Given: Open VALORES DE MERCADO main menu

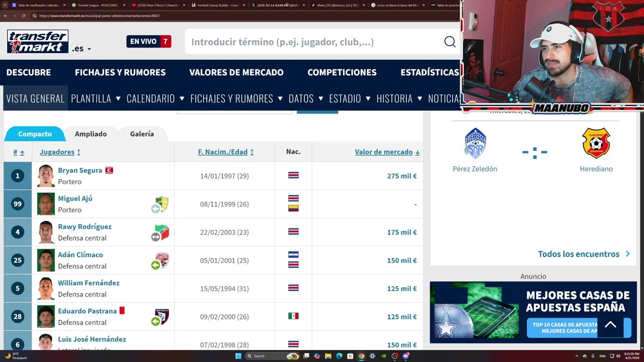Looking at the screenshot, I should 236,72.
